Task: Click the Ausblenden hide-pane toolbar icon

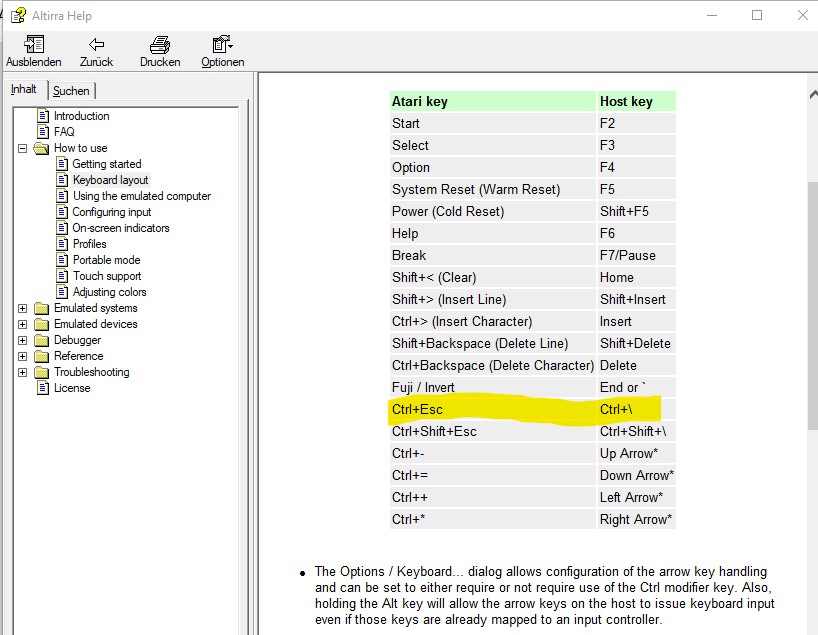Action: pos(34,45)
